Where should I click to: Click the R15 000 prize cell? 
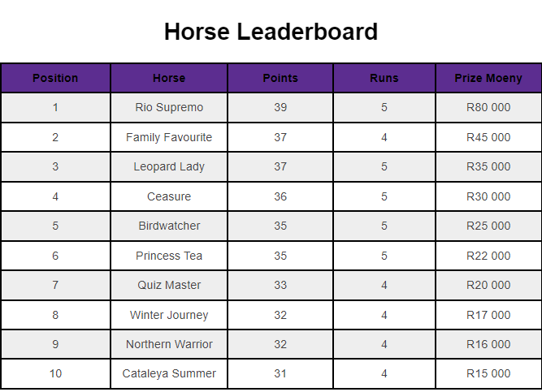tap(488, 373)
